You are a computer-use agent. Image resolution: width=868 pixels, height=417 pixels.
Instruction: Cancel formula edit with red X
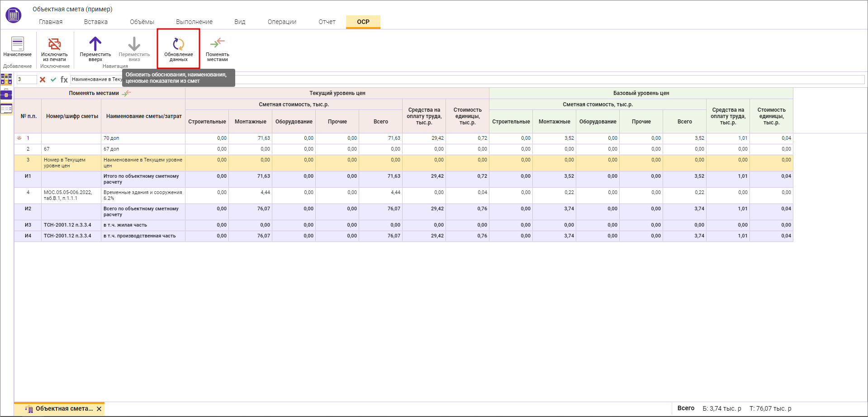tap(43, 80)
